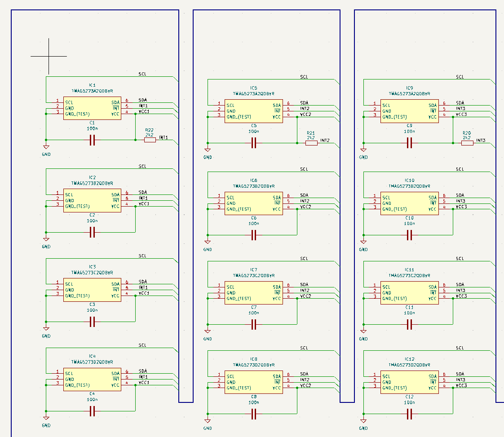
Task: Click the 100n value text under C9
Action: (x=409, y=132)
